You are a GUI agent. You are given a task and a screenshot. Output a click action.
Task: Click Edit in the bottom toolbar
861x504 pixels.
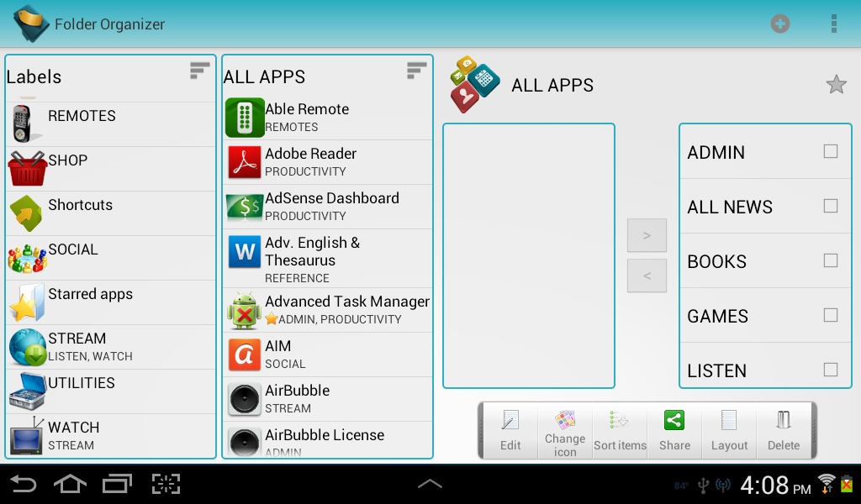click(x=510, y=431)
